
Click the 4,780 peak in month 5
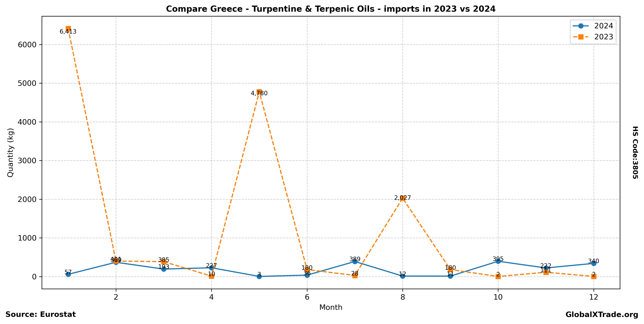(259, 92)
